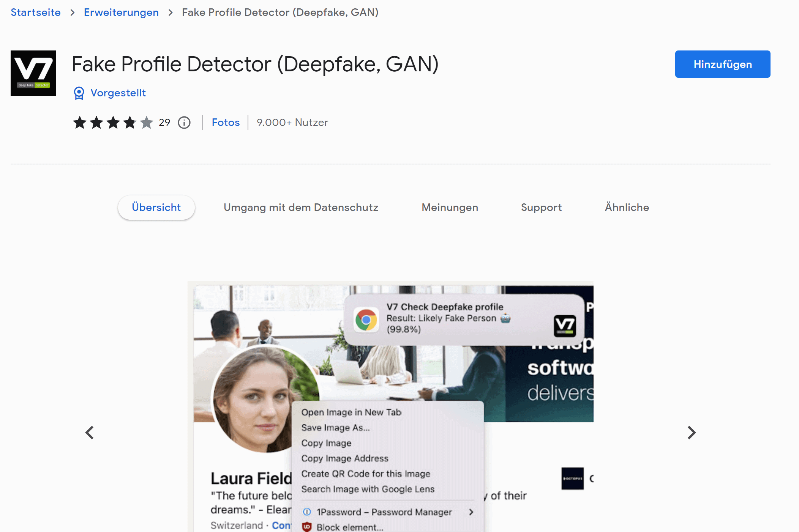
Task: Click the Hinzufügen button
Action: [723, 64]
